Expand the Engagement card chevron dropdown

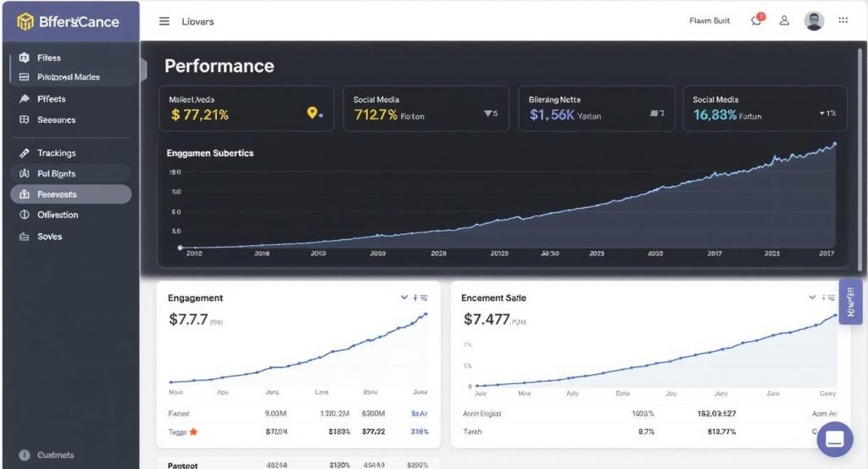pos(404,298)
